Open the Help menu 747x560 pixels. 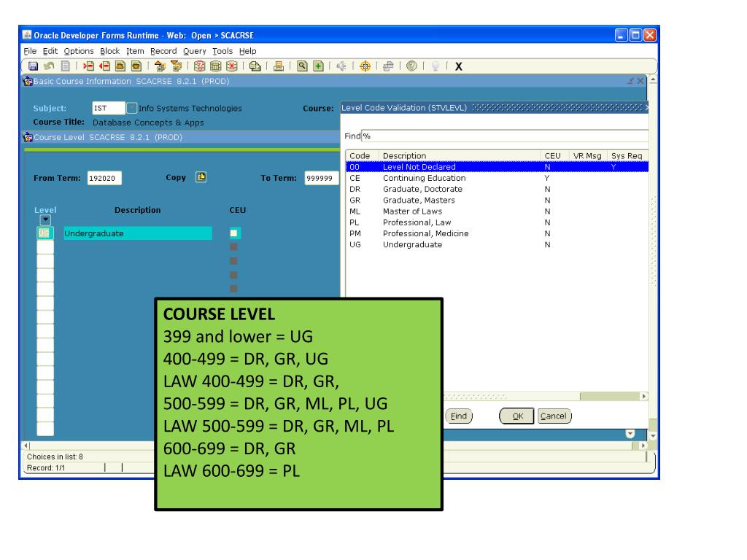247,51
